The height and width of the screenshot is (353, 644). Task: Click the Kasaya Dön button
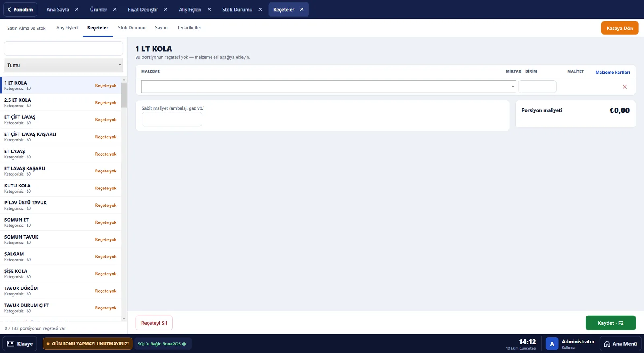click(x=619, y=28)
